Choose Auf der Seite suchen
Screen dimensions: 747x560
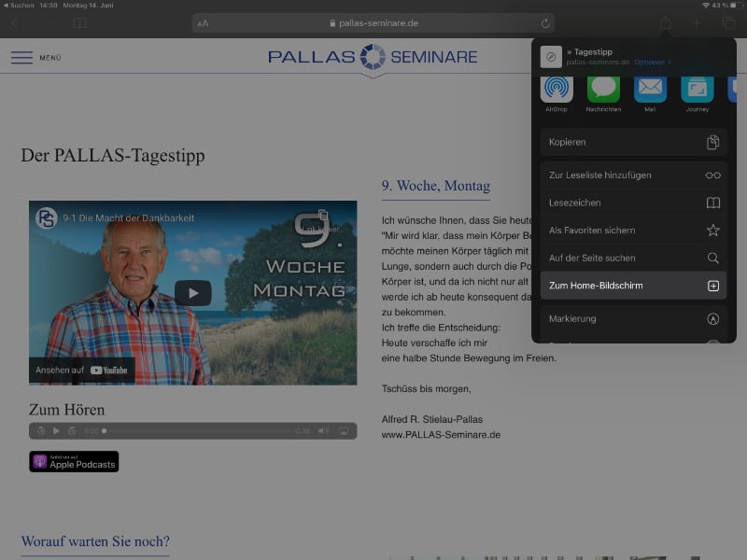(633, 259)
